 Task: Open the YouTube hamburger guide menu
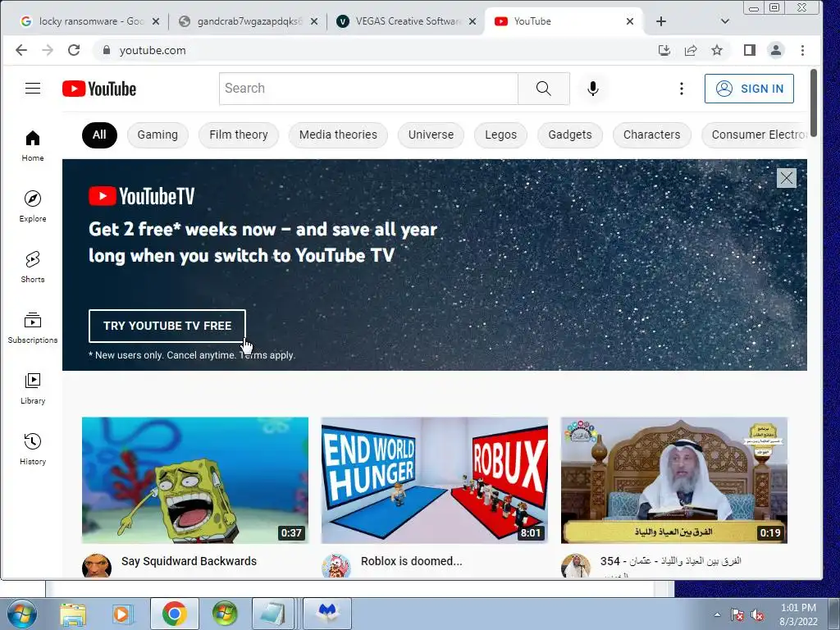click(x=33, y=89)
